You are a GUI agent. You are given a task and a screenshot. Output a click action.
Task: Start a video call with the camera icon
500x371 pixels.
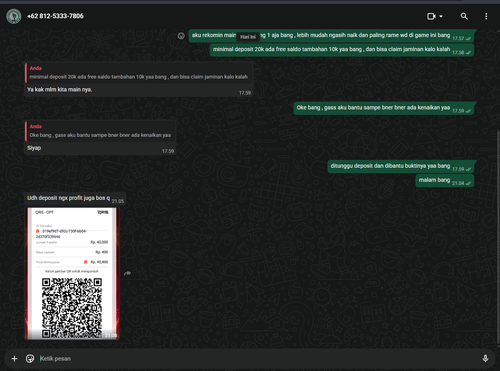coord(431,16)
